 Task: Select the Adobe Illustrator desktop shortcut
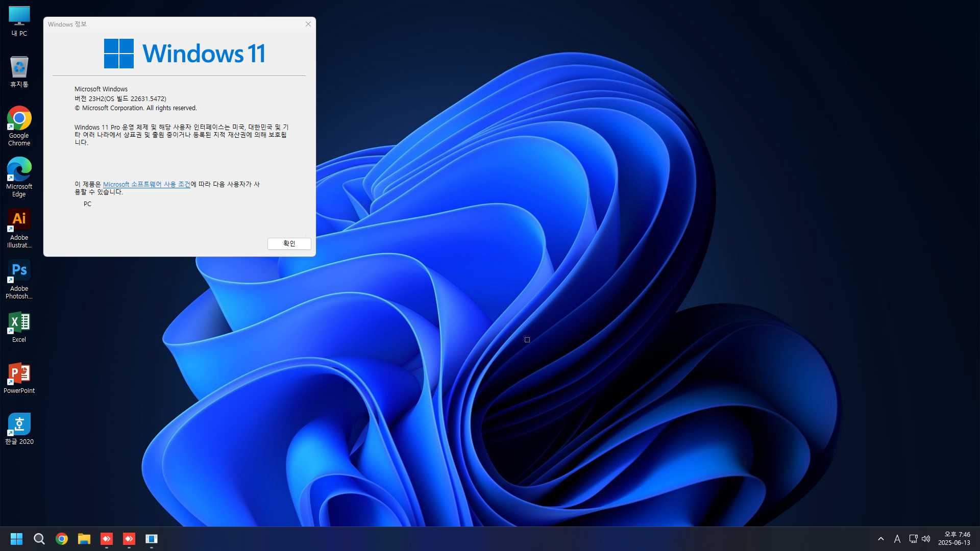coord(19,227)
